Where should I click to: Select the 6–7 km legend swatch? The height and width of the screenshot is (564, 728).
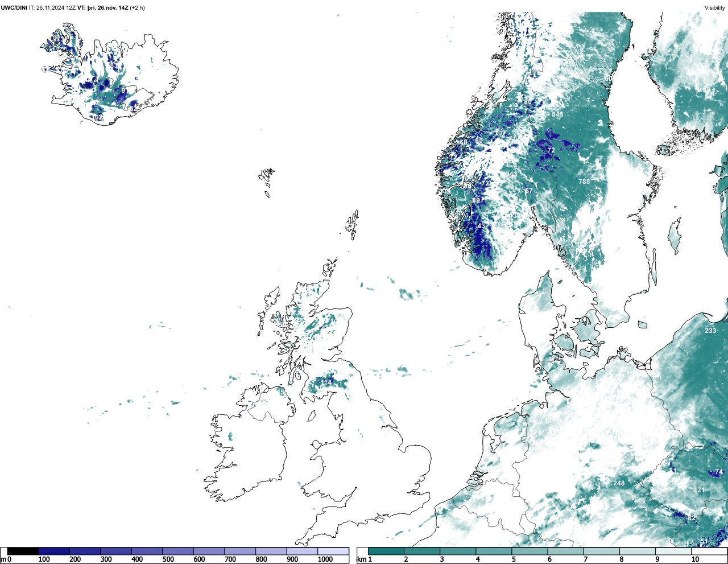[566, 551]
